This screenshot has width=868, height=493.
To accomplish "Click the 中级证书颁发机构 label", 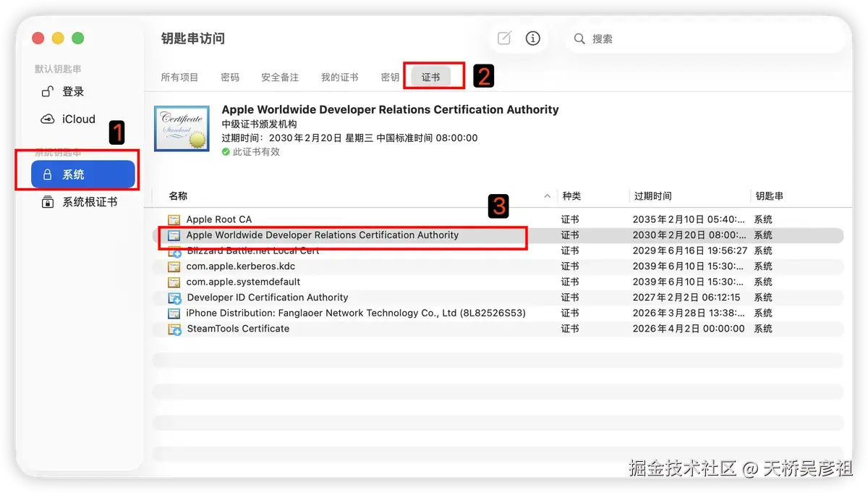I will coord(259,125).
